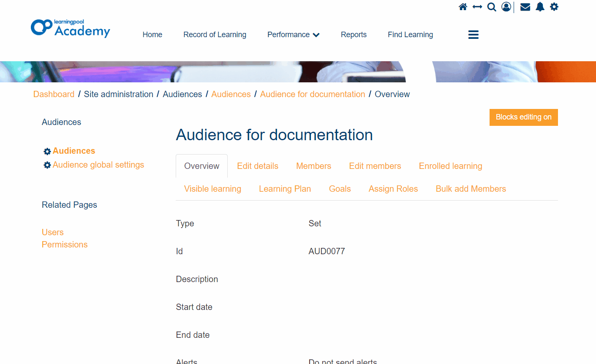This screenshot has width=596, height=364.
Task: Click the home icon in the top bar
Action: pos(463,7)
